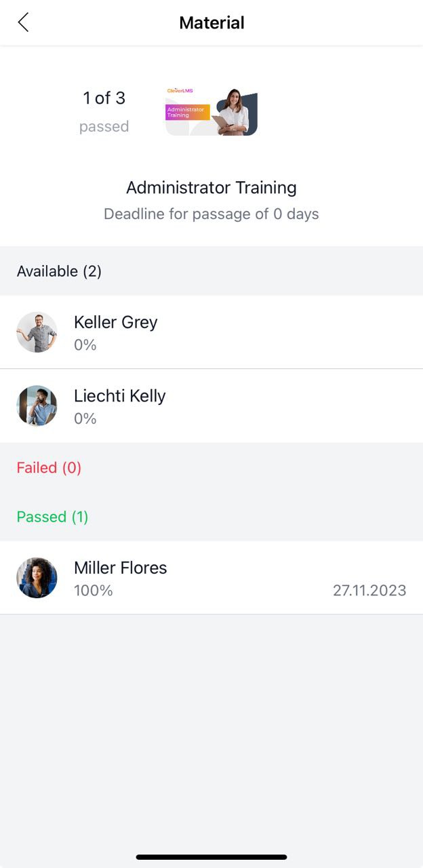Select the Miller Flores name
This screenshot has width=423, height=868.
120,568
